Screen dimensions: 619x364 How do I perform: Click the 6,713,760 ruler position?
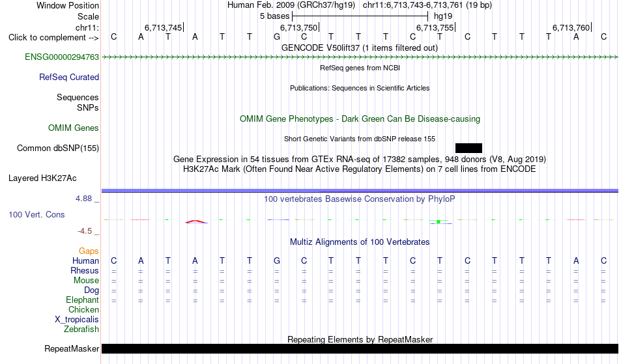point(571,27)
